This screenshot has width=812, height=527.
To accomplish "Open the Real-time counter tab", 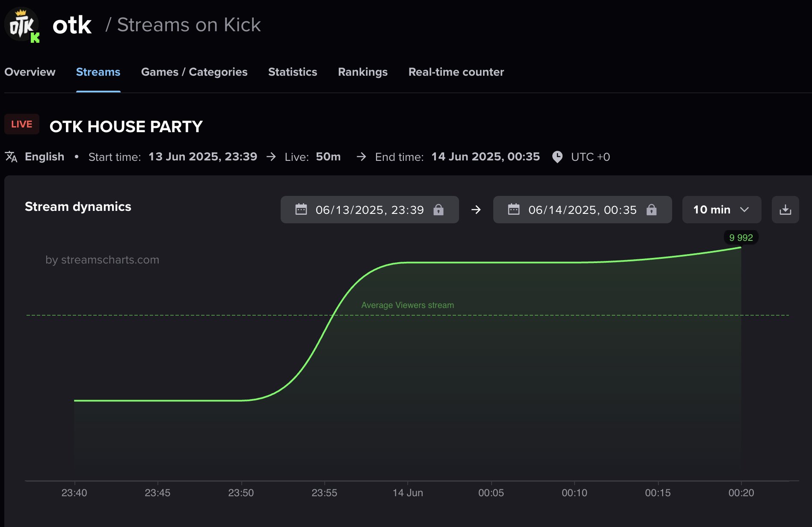I will point(456,72).
